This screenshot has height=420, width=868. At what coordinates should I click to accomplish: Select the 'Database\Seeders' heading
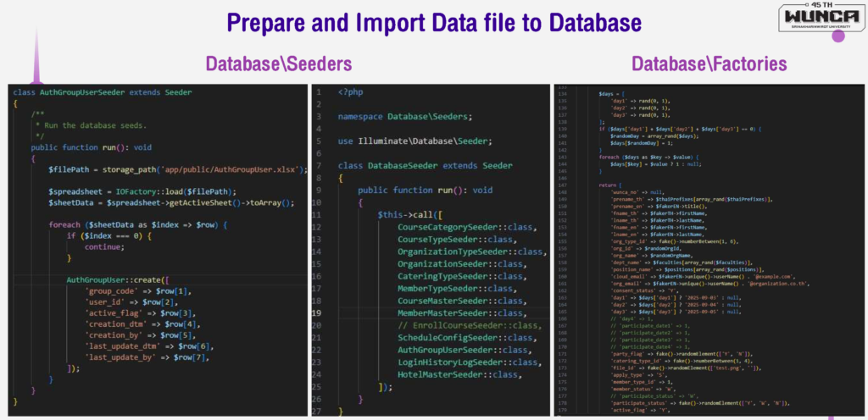point(278,64)
